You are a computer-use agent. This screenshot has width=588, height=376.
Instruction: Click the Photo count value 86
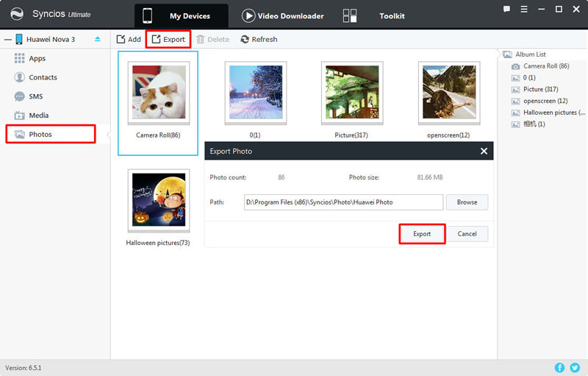click(282, 177)
